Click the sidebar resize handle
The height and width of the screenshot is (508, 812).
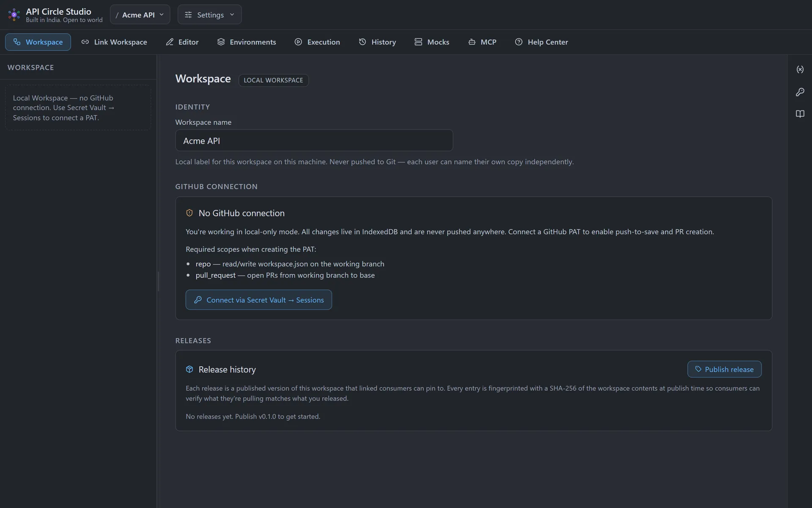pyautogui.click(x=158, y=281)
